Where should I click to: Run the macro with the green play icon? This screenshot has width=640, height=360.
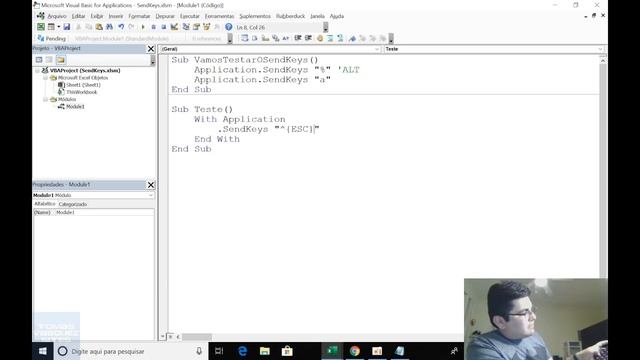click(143, 27)
